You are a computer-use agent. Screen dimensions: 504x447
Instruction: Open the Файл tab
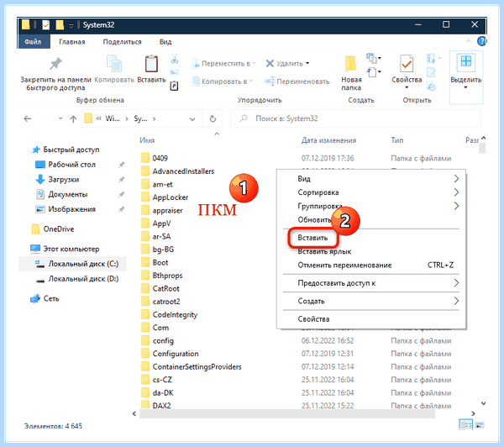tap(33, 42)
